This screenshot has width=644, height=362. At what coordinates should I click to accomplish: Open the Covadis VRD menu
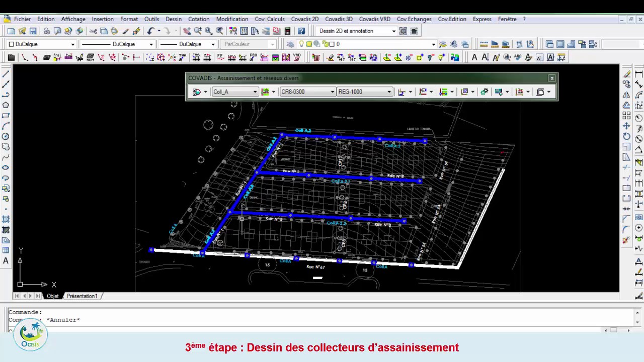coord(375,19)
